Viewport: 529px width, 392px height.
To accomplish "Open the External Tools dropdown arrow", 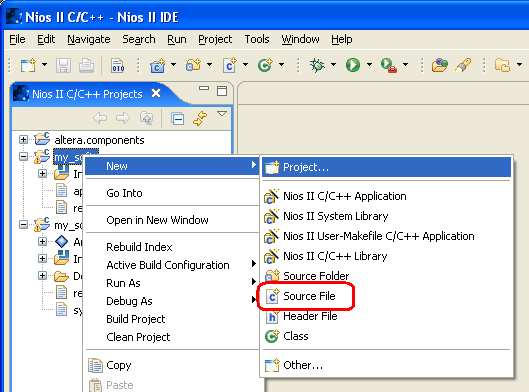I will point(405,64).
